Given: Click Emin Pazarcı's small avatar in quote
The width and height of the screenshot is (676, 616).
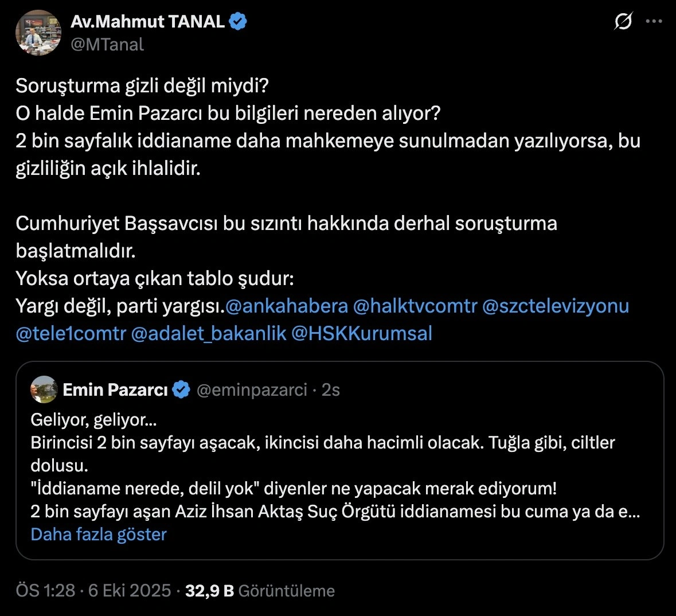Looking at the screenshot, I should (x=44, y=390).
